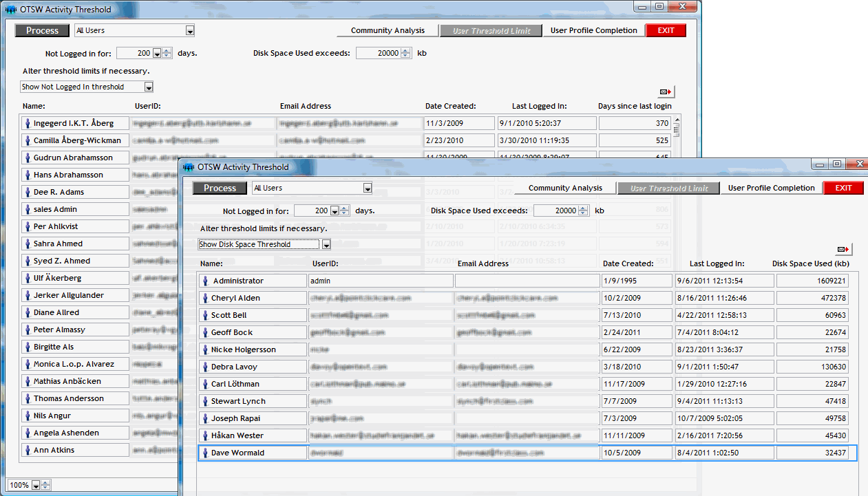Click the user icon beside Dave Wormald
Screen dimensions: 868x496
pyautogui.click(x=204, y=453)
